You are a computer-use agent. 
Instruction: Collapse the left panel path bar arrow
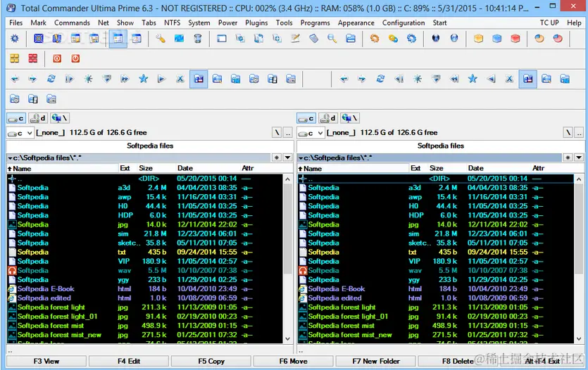(10, 158)
